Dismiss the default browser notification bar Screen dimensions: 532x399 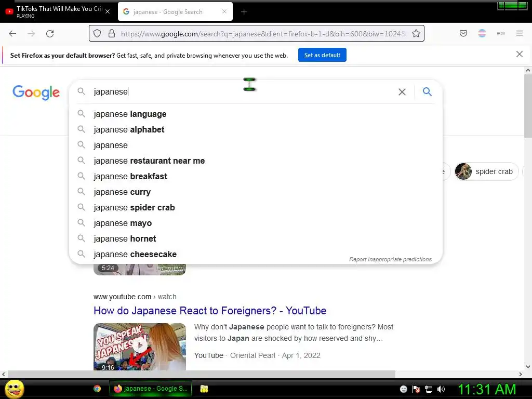coord(519,54)
